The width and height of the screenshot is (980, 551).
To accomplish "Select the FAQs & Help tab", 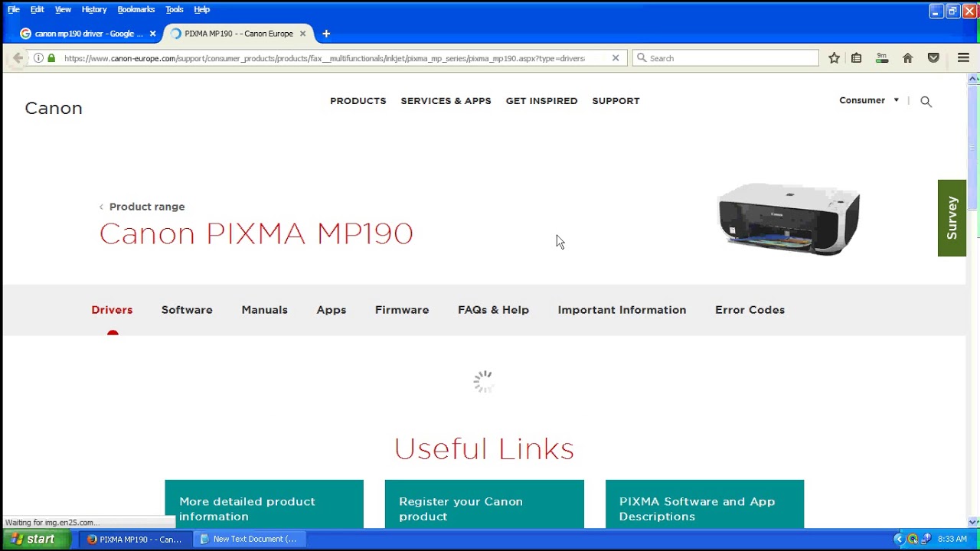I will pyautogui.click(x=493, y=310).
